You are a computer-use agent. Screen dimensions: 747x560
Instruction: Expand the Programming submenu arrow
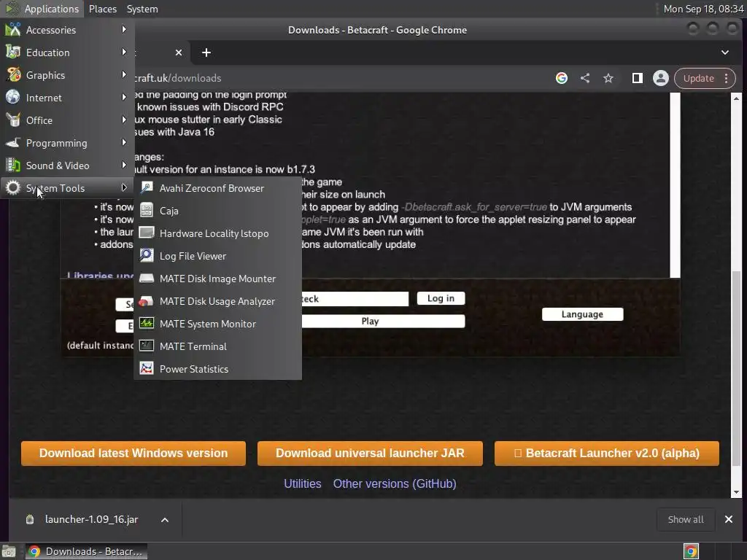coord(124,142)
